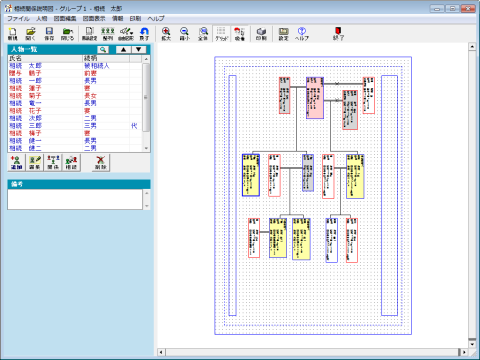Open the 図面編集 menu
This screenshot has height=360, width=480.
tap(65, 19)
